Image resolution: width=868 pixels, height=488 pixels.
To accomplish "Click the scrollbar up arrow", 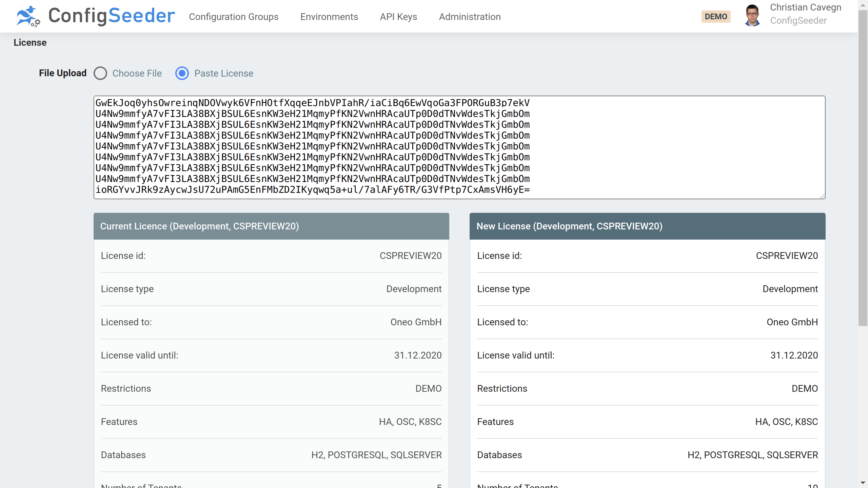I will 863,5.
